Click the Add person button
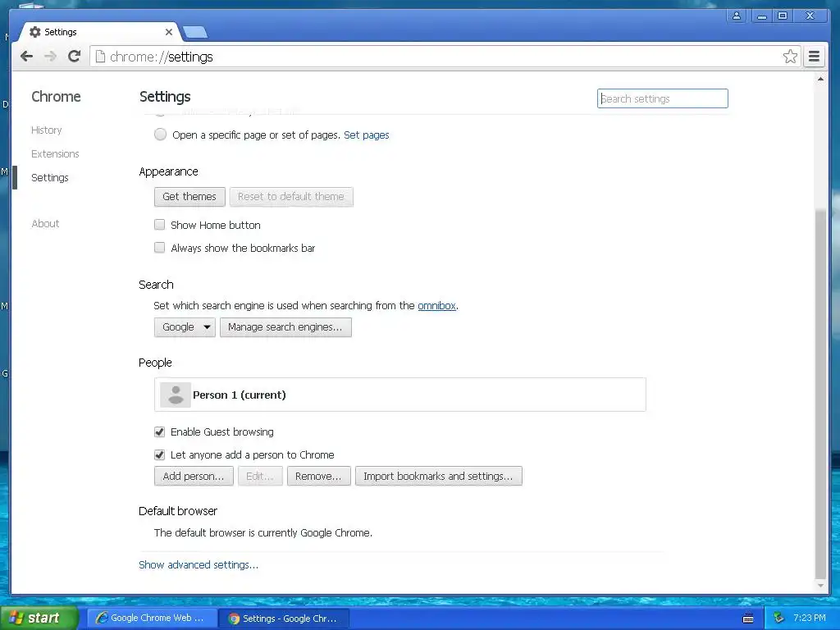The height and width of the screenshot is (630, 840). tap(194, 477)
